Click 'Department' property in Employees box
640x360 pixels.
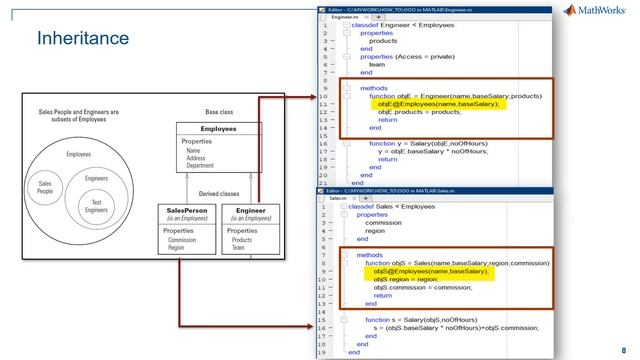tap(200, 166)
